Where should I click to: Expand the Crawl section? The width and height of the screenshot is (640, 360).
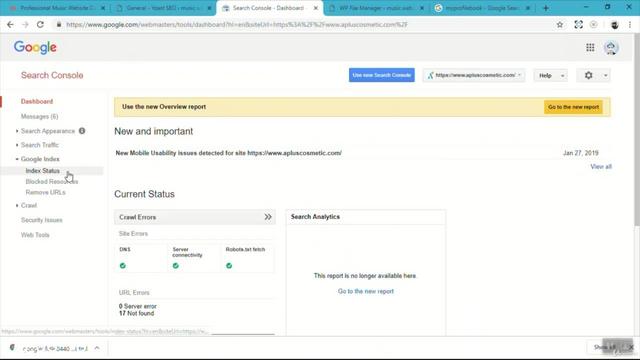pos(17,205)
